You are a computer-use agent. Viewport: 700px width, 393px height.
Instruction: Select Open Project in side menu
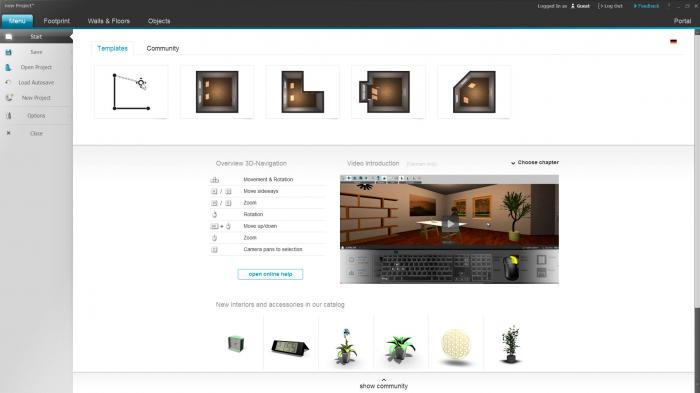click(36, 67)
